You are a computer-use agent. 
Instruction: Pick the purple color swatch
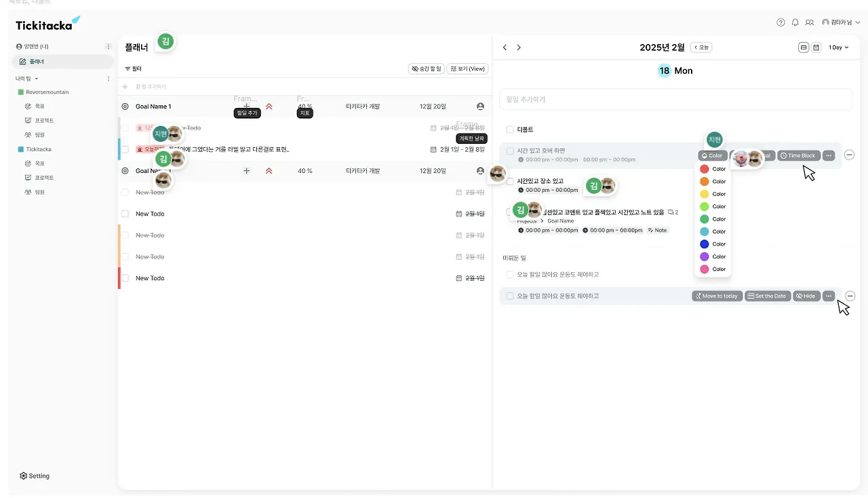click(x=705, y=256)
